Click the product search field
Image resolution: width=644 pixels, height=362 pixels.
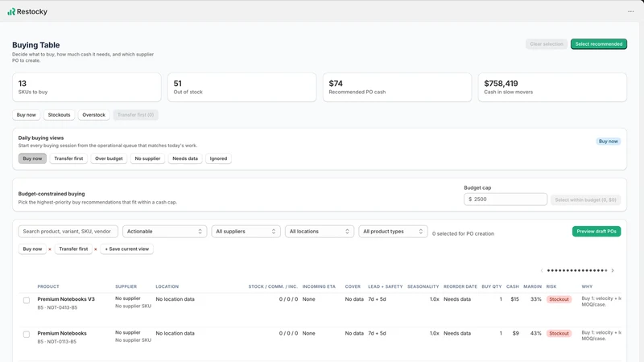[68, 232]
